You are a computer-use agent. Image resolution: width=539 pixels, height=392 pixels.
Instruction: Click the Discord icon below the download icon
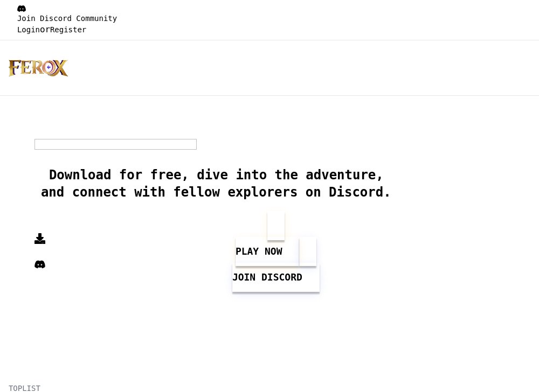click(x=40, y=264)
